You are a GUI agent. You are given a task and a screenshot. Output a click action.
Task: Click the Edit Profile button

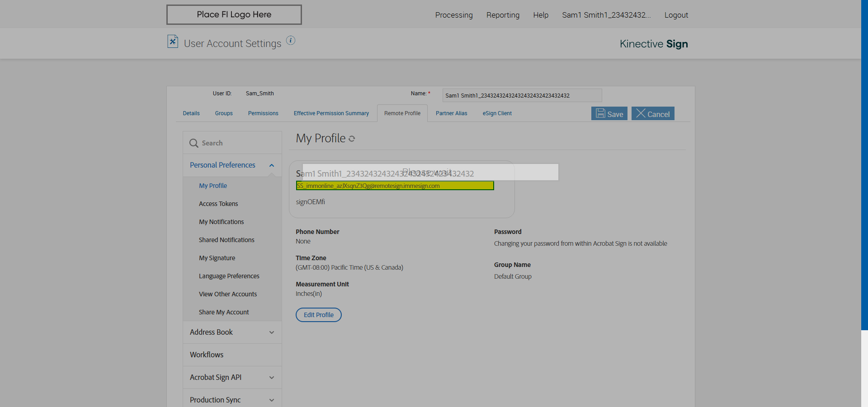coord(318,315)
